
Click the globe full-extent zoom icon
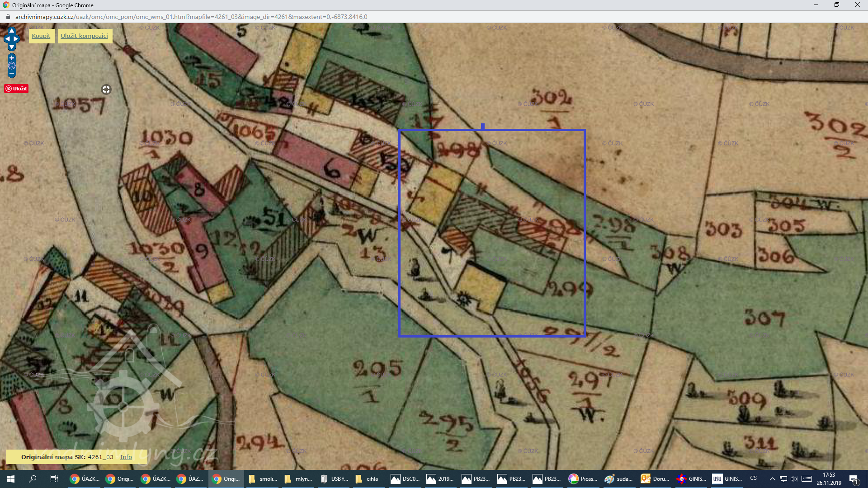(12, 66)
